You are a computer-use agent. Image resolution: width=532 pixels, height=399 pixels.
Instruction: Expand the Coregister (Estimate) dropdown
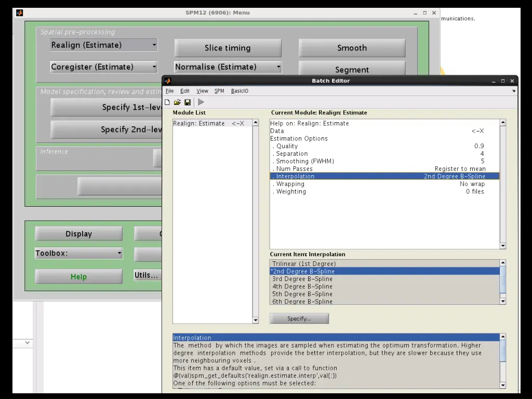point(104,66)
